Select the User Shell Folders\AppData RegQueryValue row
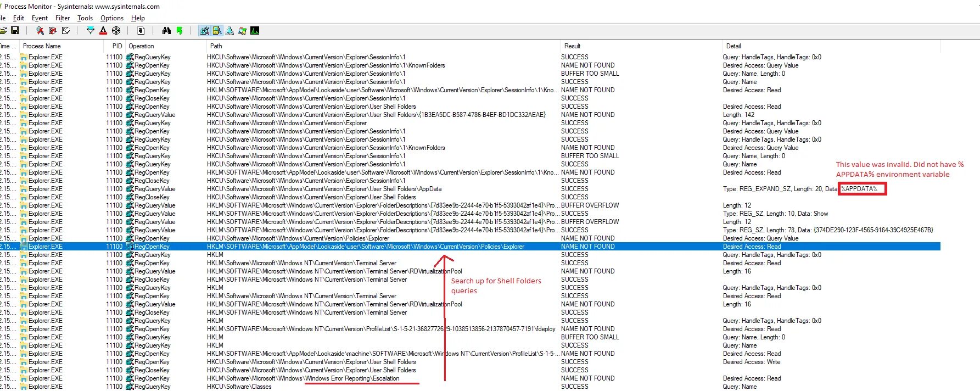 470,189
